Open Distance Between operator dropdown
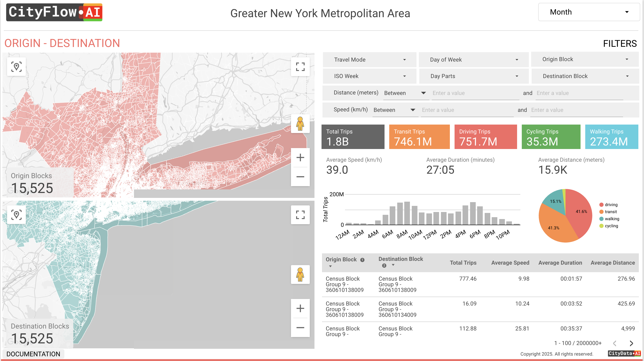This screenshot has width=644, height=361. (x=406, y=93)
